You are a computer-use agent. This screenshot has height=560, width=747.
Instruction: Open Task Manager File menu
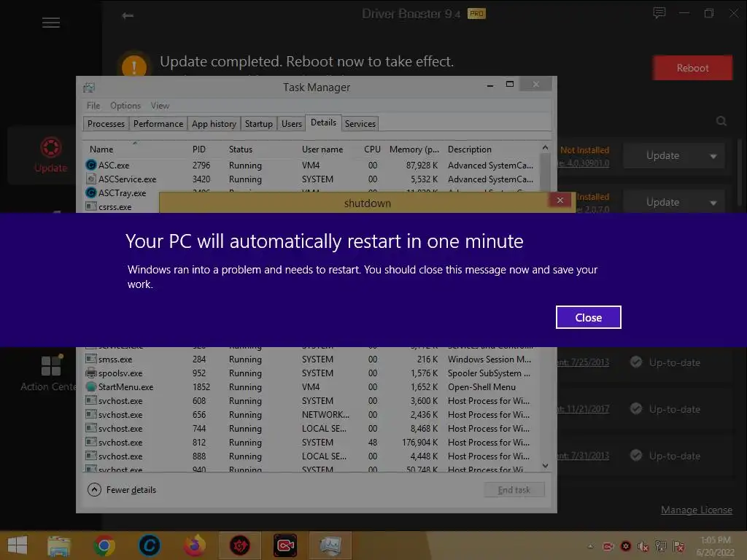93,105
